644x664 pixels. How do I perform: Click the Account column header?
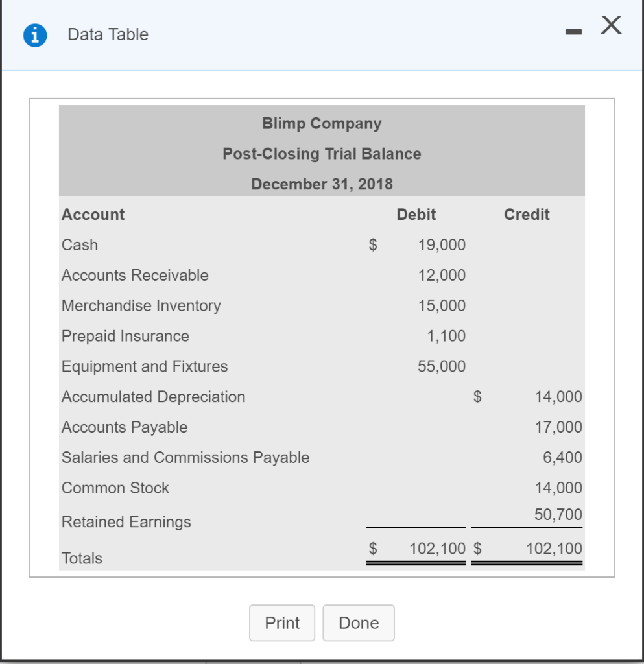[93, 215]
